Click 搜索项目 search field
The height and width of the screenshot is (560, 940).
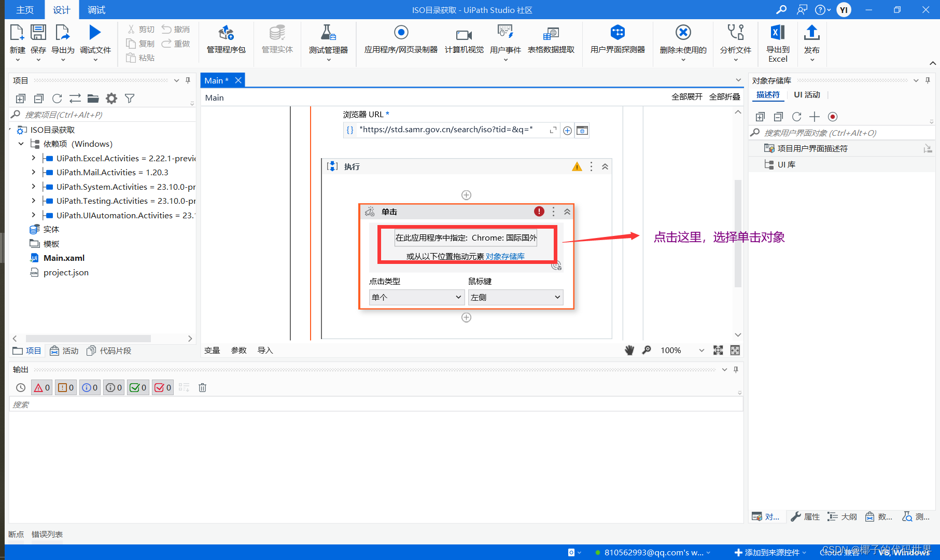point(102,115)
